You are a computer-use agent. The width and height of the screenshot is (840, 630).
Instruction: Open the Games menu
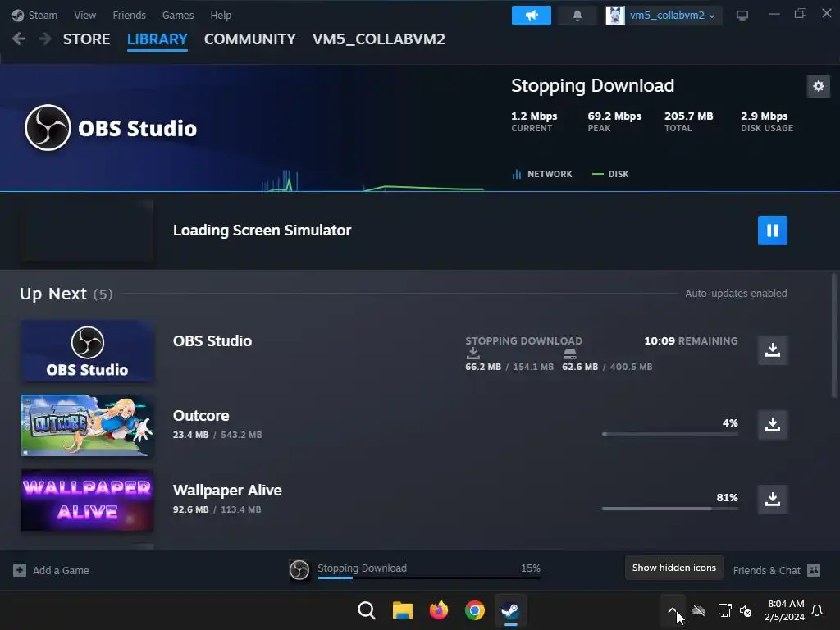[x=178, y=16]
